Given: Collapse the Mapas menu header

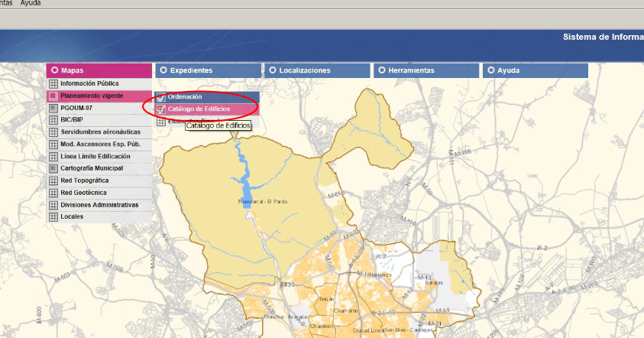Looking at the screenshot, I should pos(99,70).
